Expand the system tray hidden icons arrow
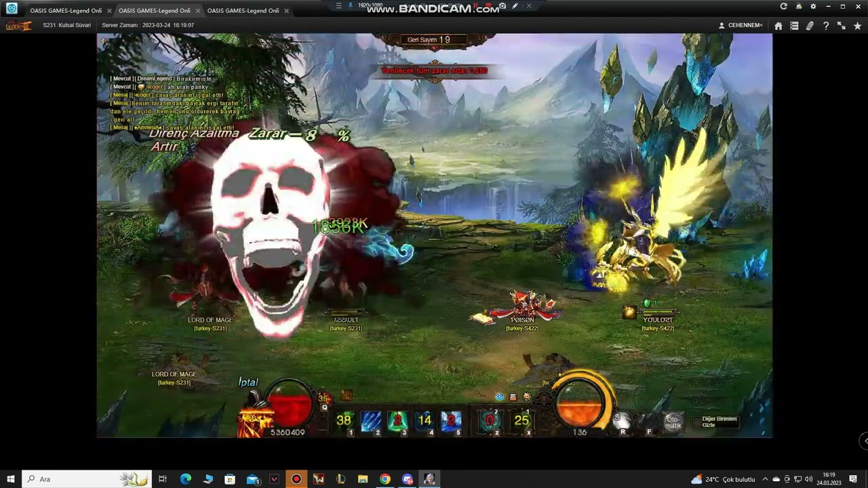The image size is (868, 488). click(x=765, y=479)
